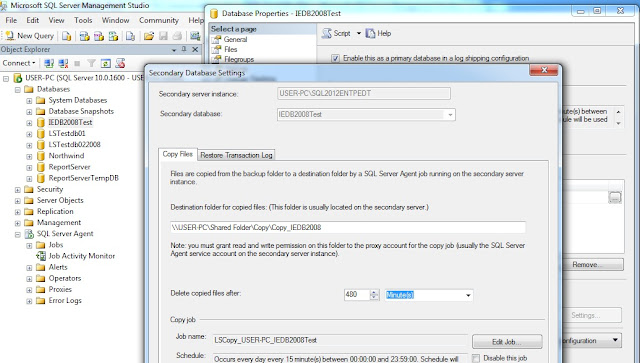Click the Script button in Database Properties

pos(336,33)
